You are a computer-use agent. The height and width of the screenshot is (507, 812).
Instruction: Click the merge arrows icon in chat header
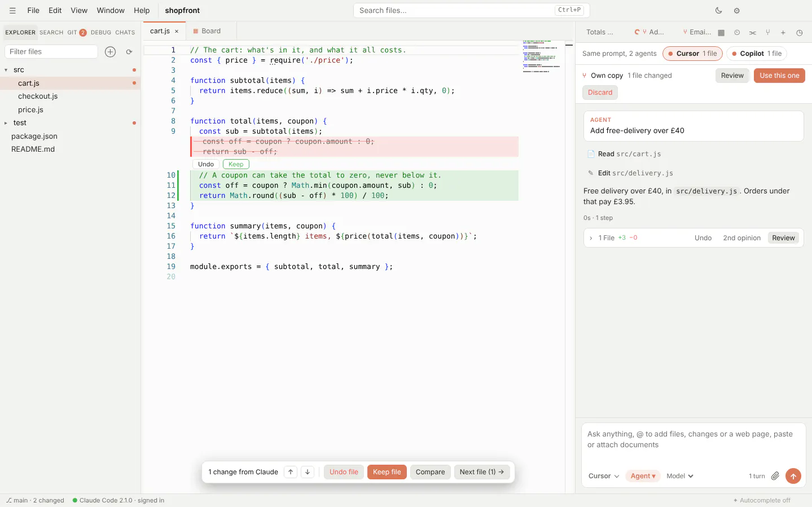pyautogui.click(x=752, y=32)
